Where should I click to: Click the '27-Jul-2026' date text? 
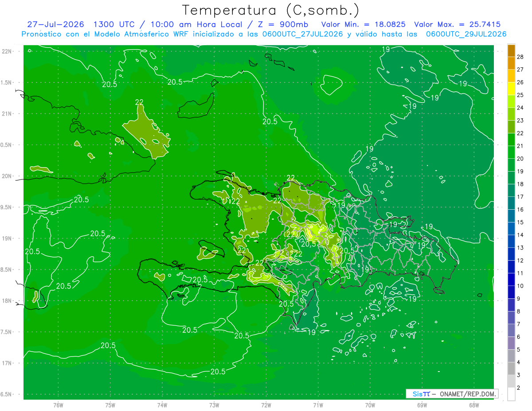(x=55, y=24)
